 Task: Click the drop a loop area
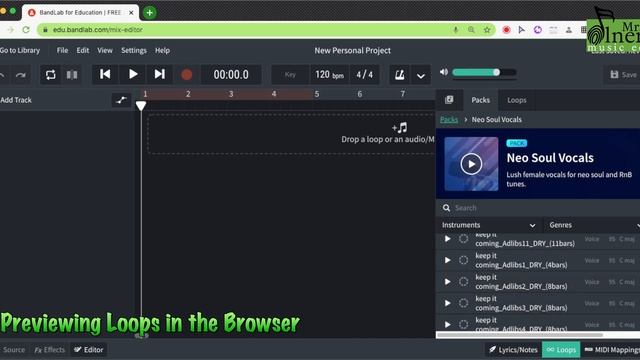pos(291,134)
